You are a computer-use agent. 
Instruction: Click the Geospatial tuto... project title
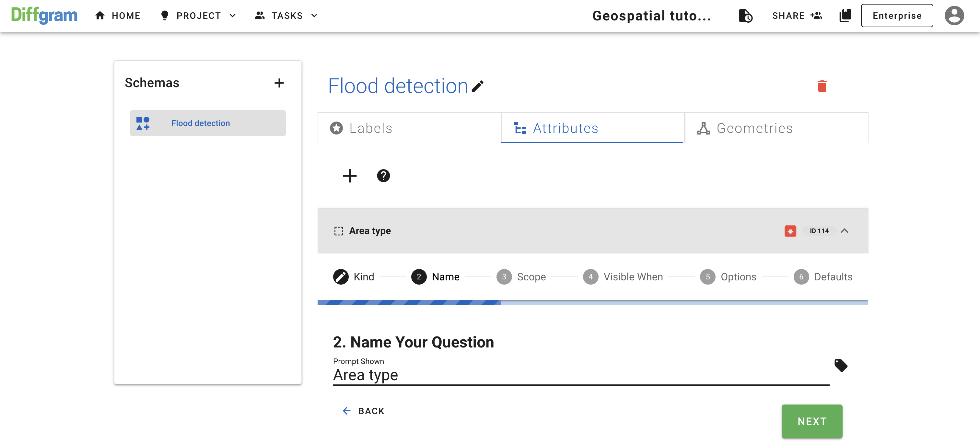tap(651, 16)
